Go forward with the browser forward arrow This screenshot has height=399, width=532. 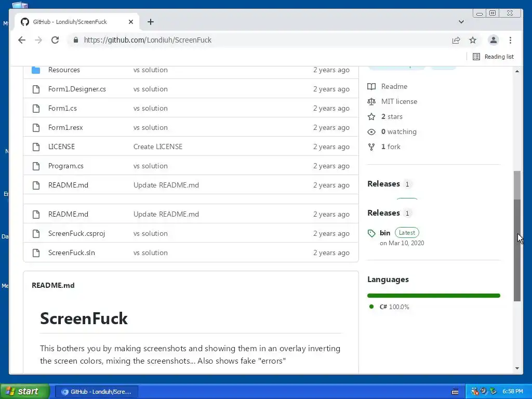tap(38, 40)
